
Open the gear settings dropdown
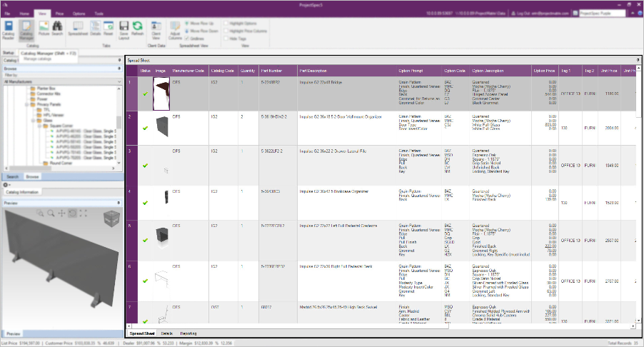coord(6,185)
